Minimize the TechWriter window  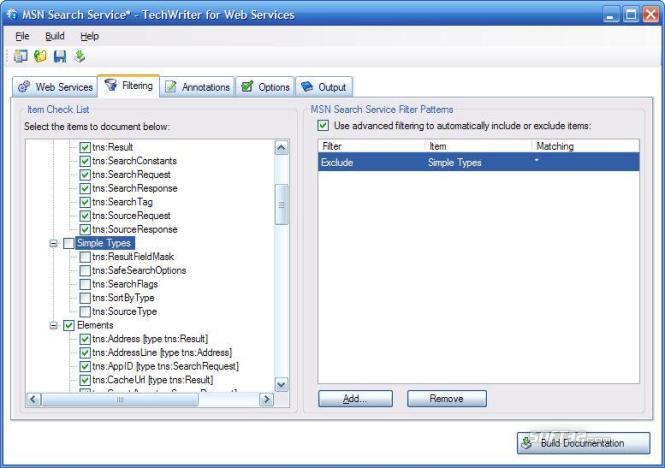[611, 15]
